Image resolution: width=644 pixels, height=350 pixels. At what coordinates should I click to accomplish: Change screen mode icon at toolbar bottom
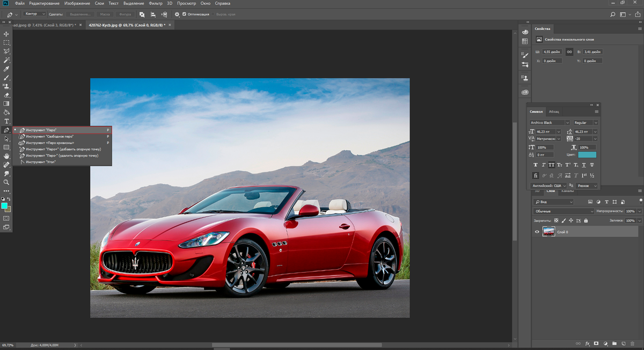[6, 227]
